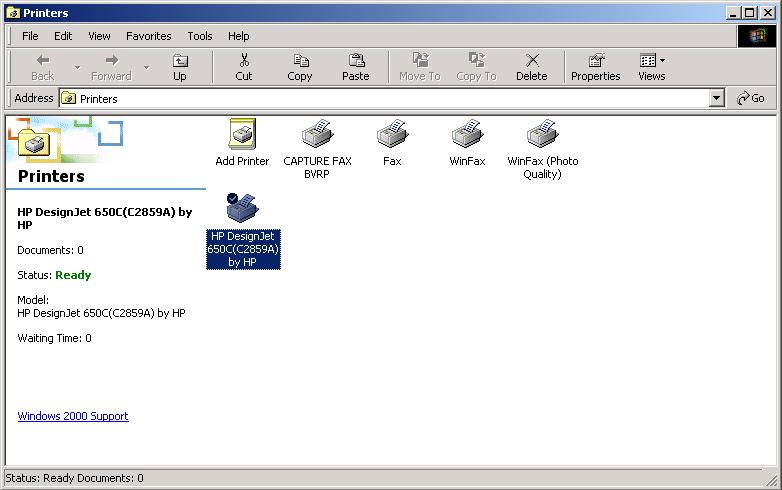Image resolution: width=782 pixels, height=490 pixels.
Task: Maximize the Printers window
Action: click(749, 13)
